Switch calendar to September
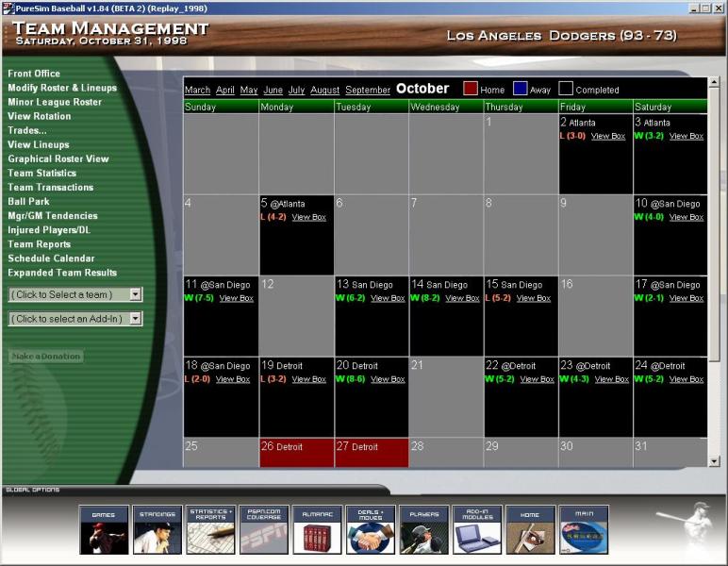728x566 pixels. coord(368,90)
